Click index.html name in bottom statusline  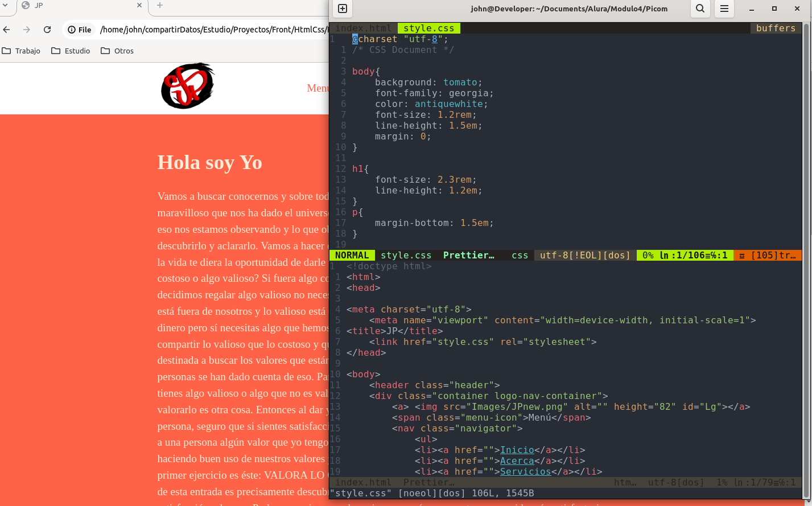[x=363, y=483]
